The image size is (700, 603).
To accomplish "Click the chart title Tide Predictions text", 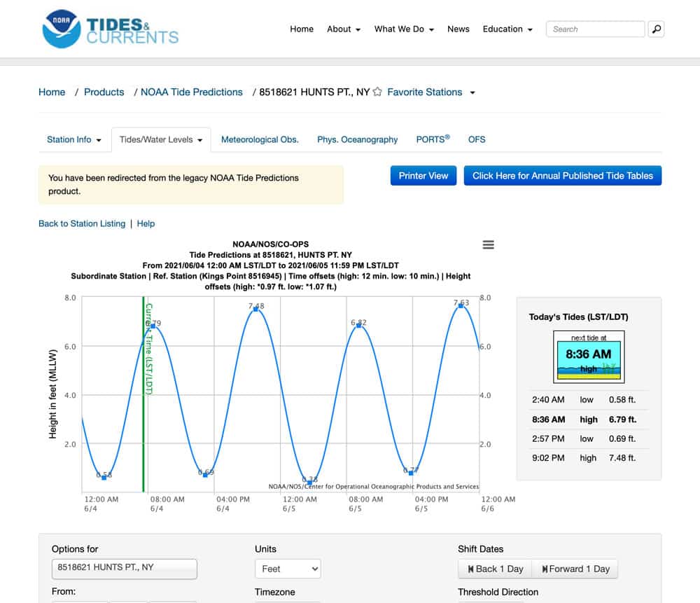I will tap(270, 255).
